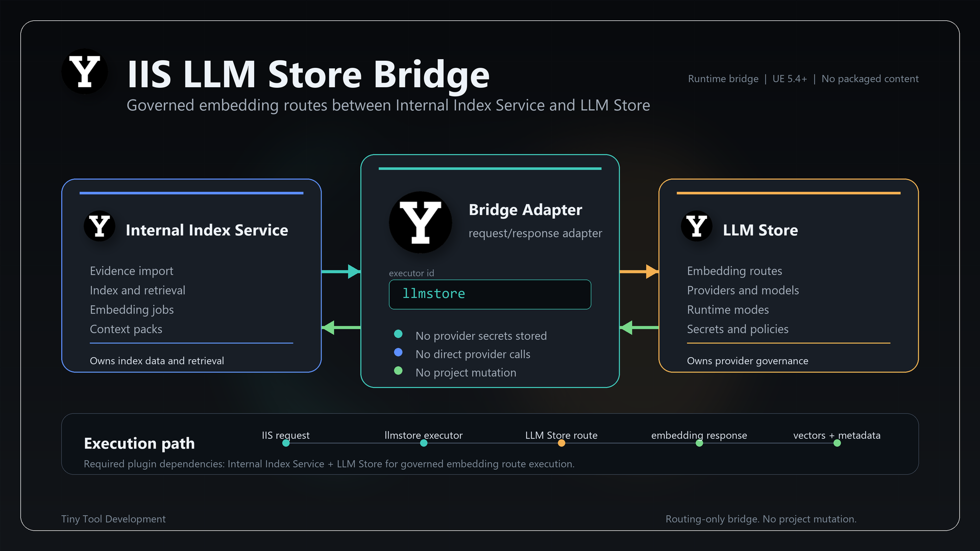
Task: Click the No provider secrets stored text
Action: (481, 336)
